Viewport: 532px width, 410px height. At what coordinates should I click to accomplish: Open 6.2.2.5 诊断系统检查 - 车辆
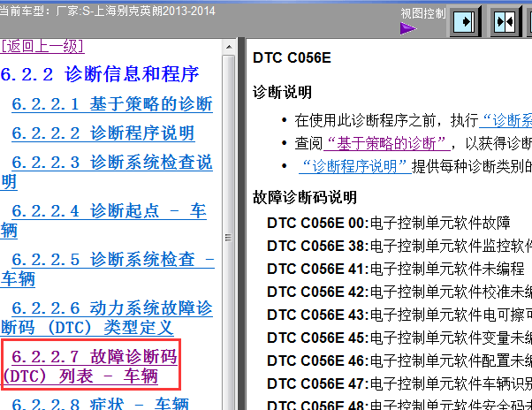[x=107, y=270]
